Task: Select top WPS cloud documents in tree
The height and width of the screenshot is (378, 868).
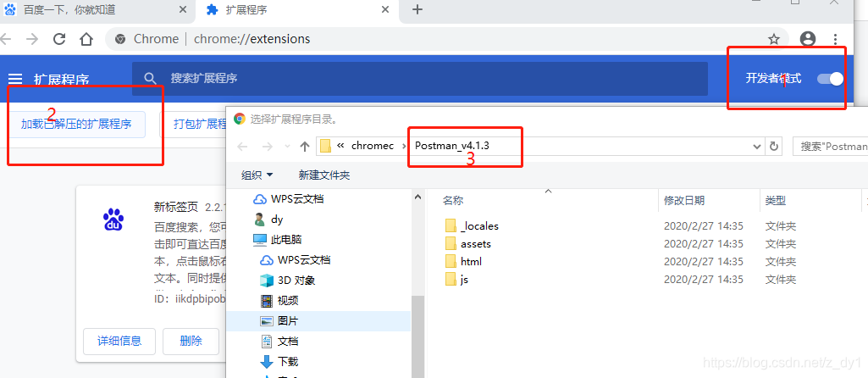Action: [x=288, y=199]
